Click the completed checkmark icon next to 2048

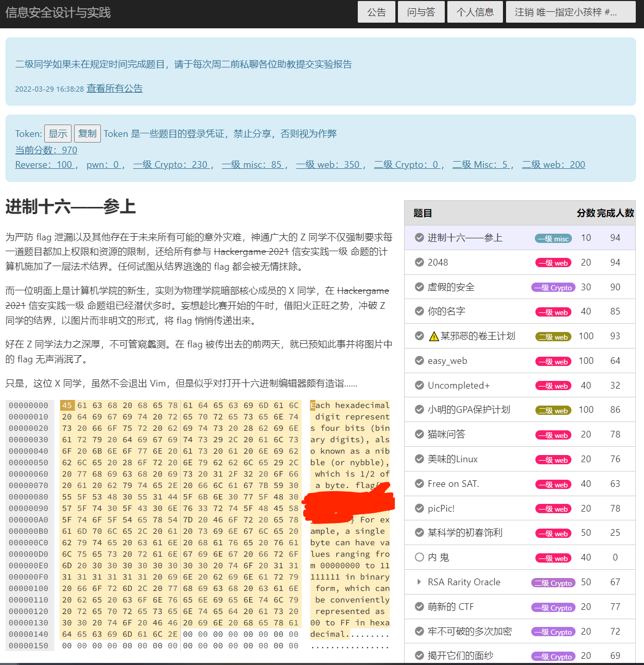(x=420, y=262)
